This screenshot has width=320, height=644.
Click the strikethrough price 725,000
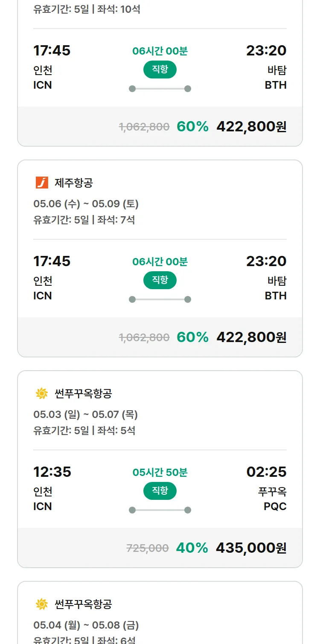(x=148, y=548)
